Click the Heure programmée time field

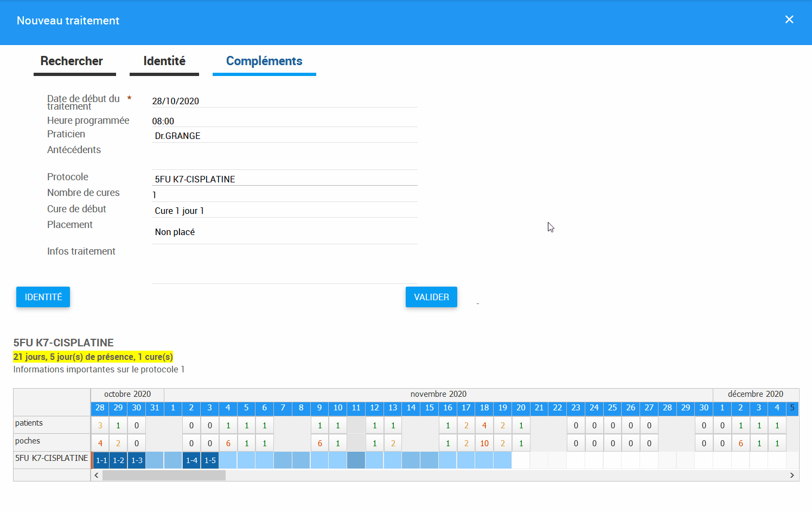tap(284, 121)
